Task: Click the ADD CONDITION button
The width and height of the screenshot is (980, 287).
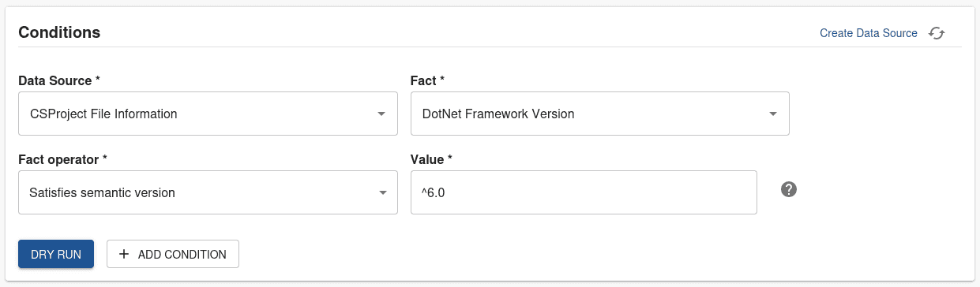Action: point(173,254)
